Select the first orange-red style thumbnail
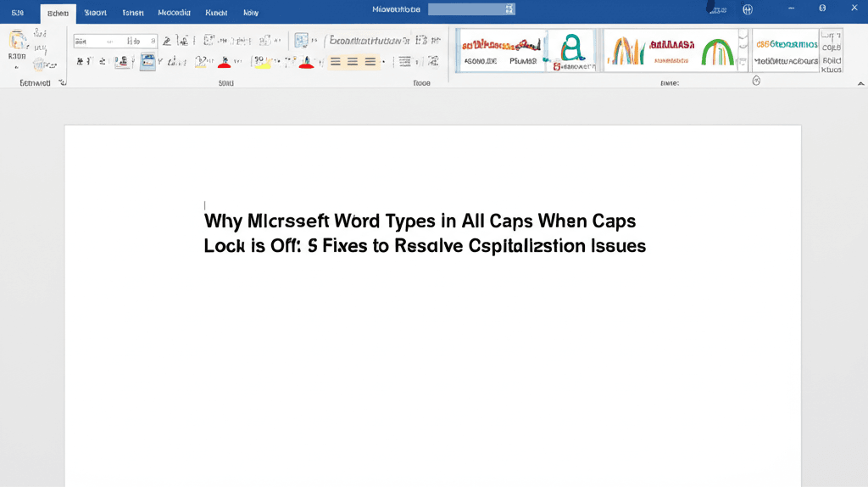This screenshot has width=868, height=487. click(x=502, y=51)
